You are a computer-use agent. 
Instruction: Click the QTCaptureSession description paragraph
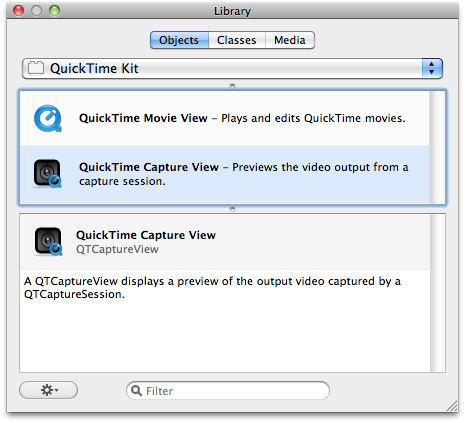pos(212,288)
